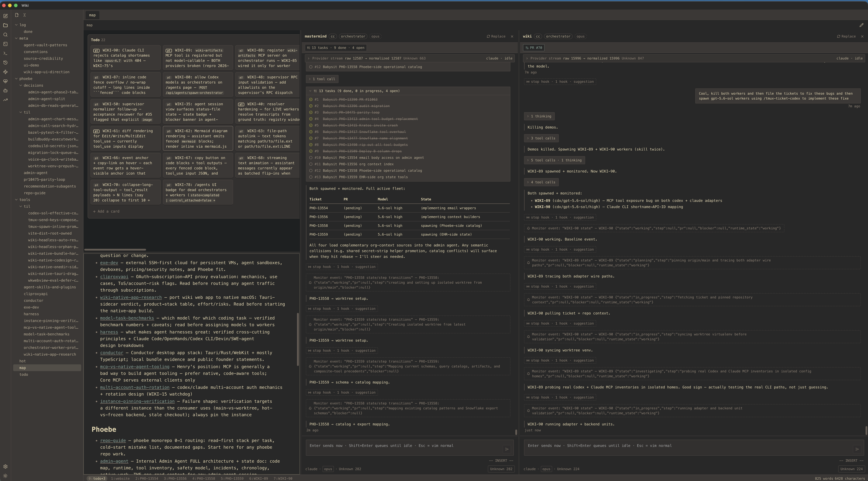Toggle completed task #1 PHO-13390 check
Image resolution: width=868 pixels, height=481 pixels.
[x=311, y=99]
